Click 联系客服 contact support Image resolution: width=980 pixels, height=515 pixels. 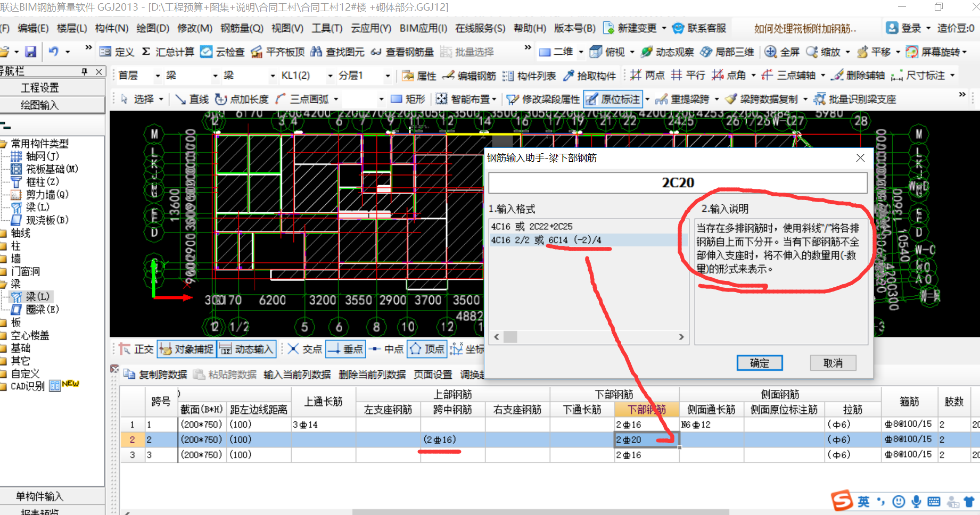point(699,28)
